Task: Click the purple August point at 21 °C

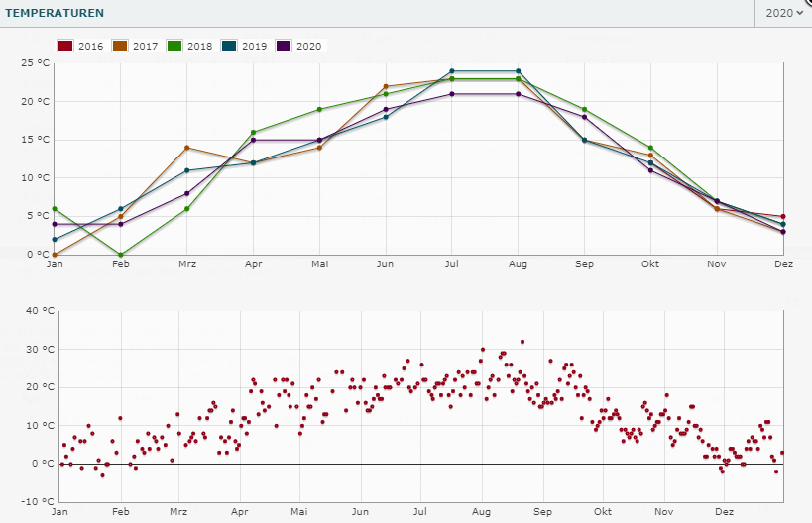Action: 519,94
